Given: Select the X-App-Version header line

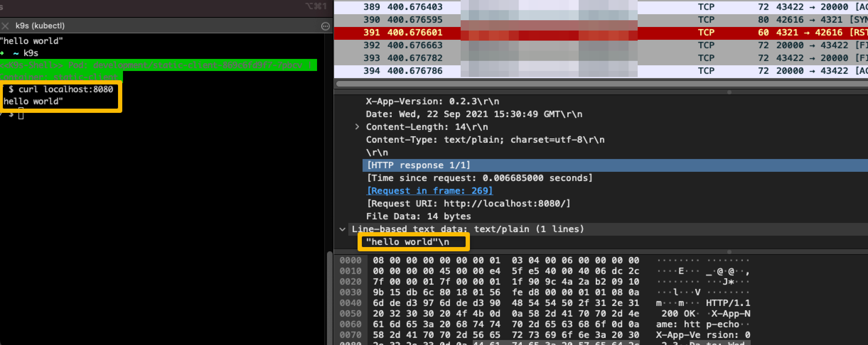Looking at the screenshot, I should 432,102.
